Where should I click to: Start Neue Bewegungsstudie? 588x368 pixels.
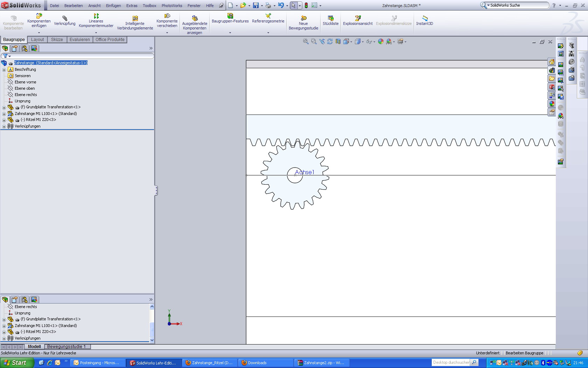[x=303, y=23]
